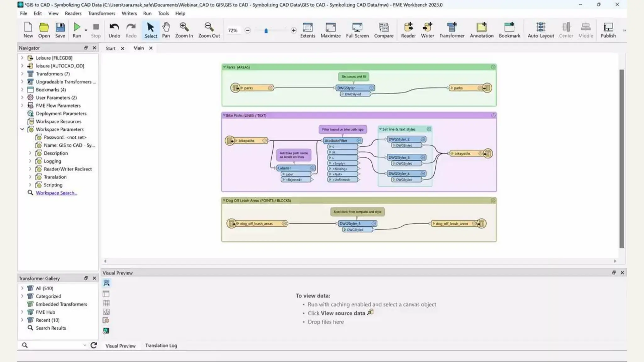
Task: Collapse the Workspace Parameters tree node
Action: coord(22,129)
